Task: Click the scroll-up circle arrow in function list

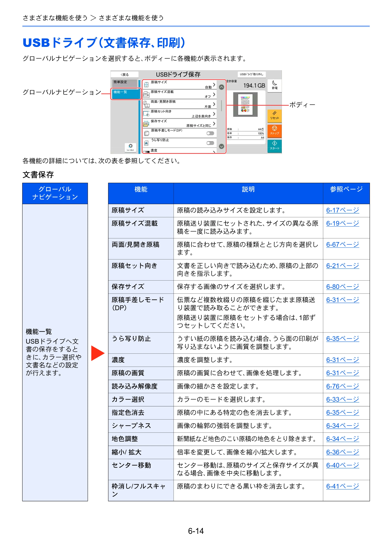Action: click(x=221, y=87)
